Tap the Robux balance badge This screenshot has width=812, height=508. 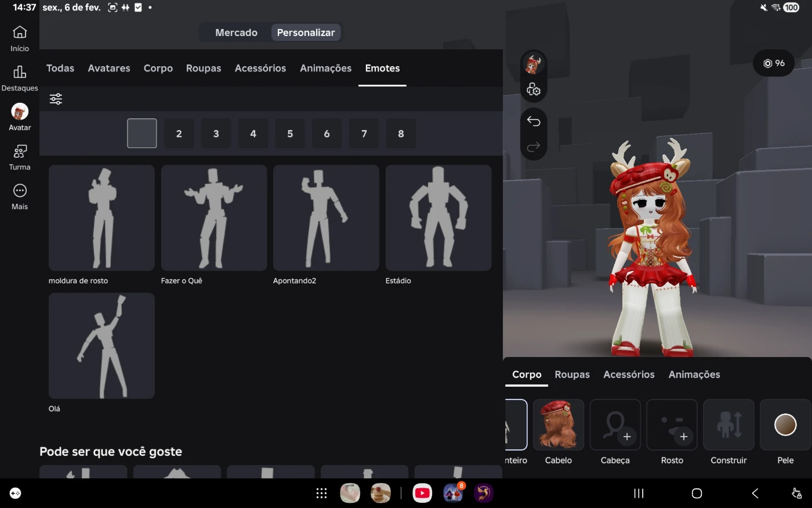774,63
